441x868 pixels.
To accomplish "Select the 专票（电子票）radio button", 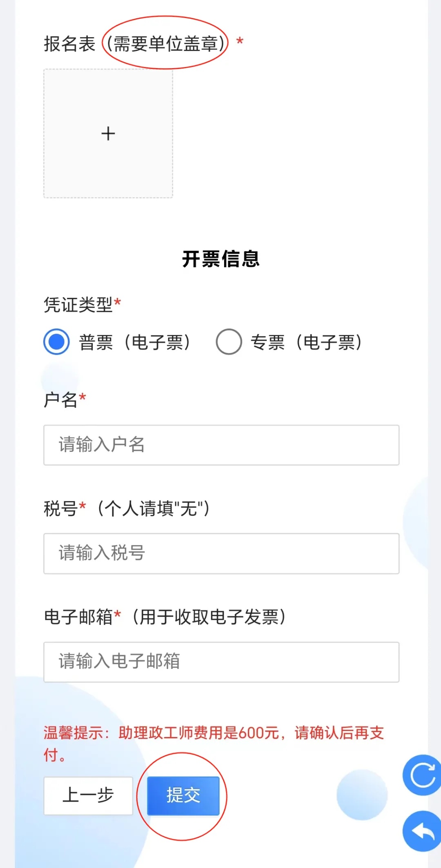I will [x=229, y=342].
